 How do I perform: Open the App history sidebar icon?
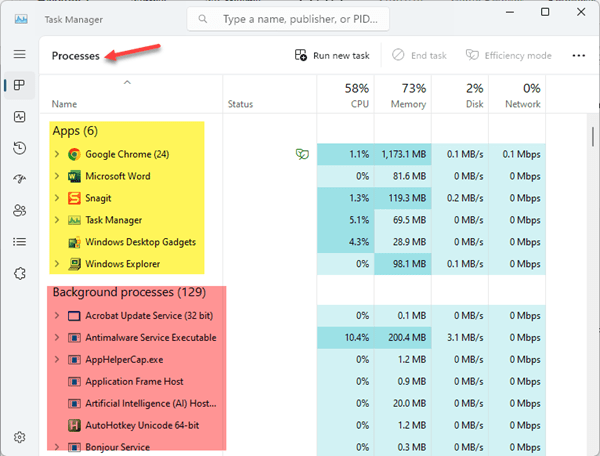[x=20, y=148]
